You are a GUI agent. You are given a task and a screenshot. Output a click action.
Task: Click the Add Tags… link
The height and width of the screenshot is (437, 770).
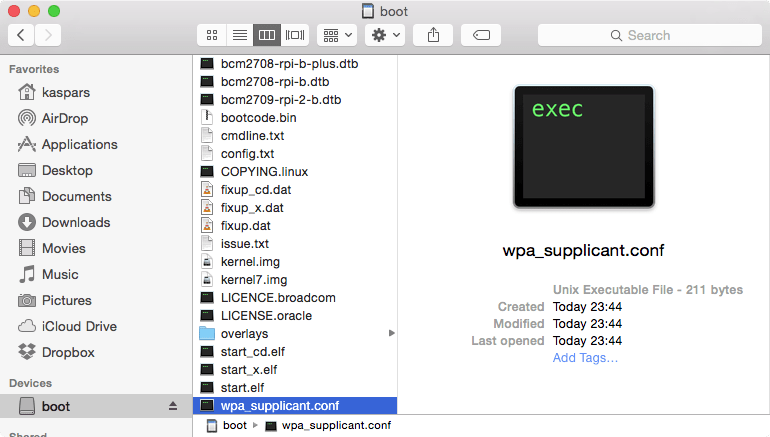click(585, 357)
